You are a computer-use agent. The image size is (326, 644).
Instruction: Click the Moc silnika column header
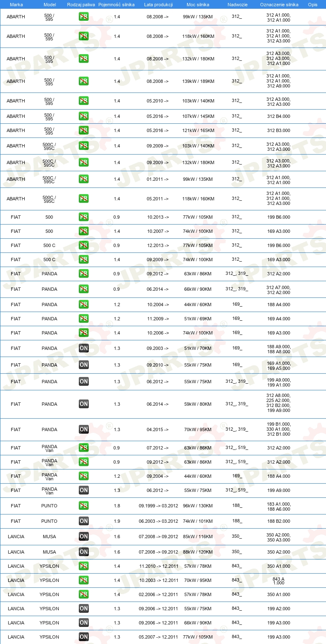(x=198, y=5)
